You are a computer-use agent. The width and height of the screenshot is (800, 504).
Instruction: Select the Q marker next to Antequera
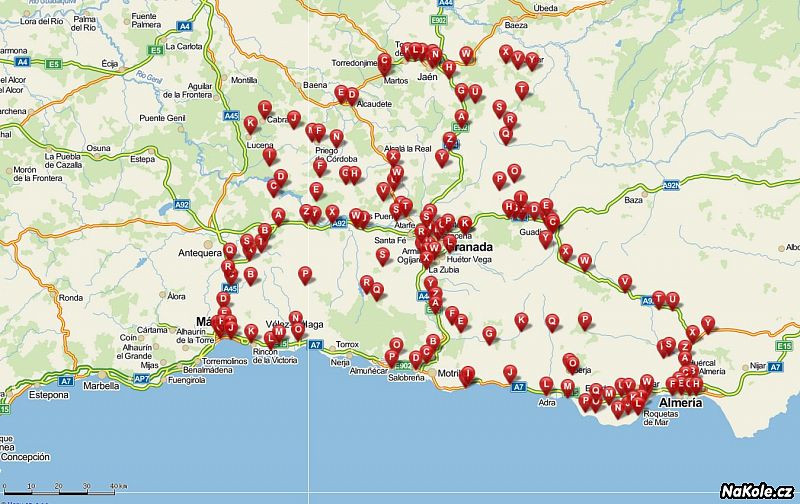[230, 251]
